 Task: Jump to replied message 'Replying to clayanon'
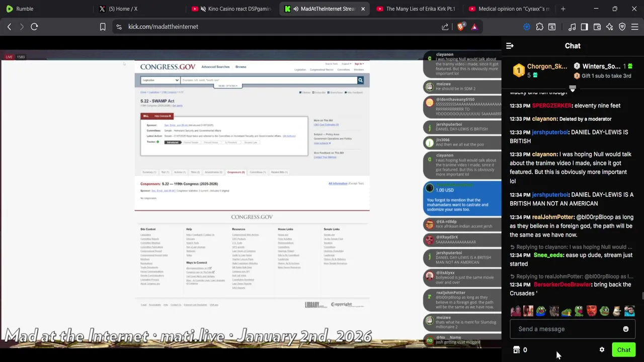pyautogui.click(x=571, y=247)
